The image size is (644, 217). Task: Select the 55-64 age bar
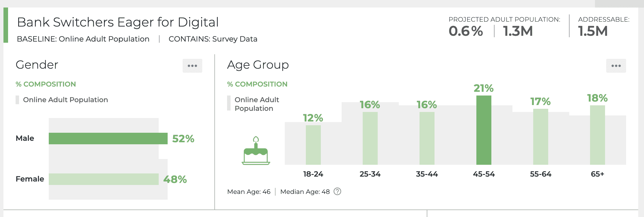pos(540,137)
